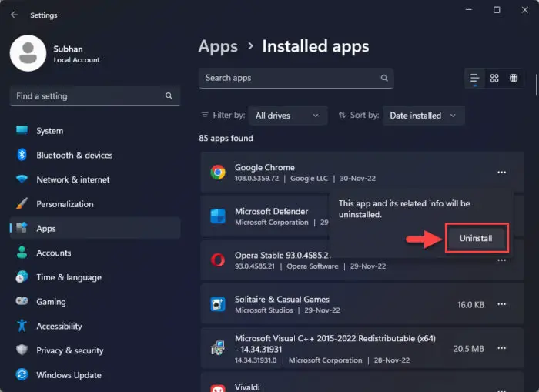The width and height of the screenshot is (539, 392).
Task: Click the Search apps input field
Action: [289, 79]
